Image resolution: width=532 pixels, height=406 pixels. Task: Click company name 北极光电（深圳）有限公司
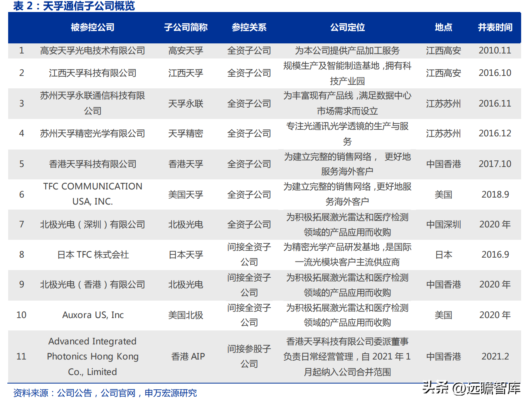(x=93, y=225)
